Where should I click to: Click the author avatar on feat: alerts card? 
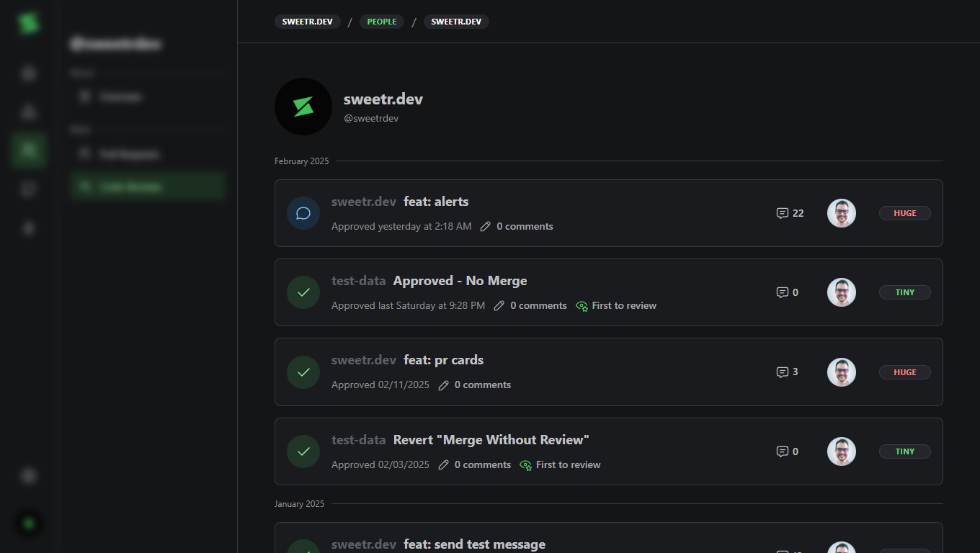click(842, 213)
